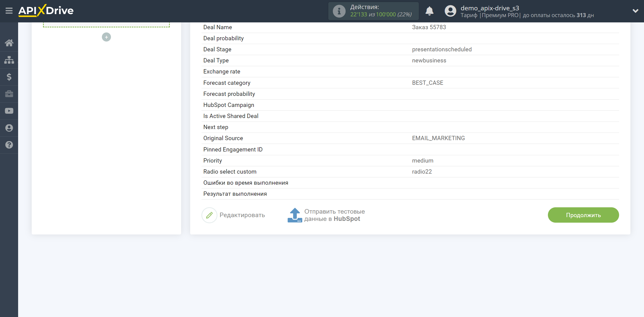644x317 pixels.
Task: Select the Deal Type label
Action: tap(216, 60)
